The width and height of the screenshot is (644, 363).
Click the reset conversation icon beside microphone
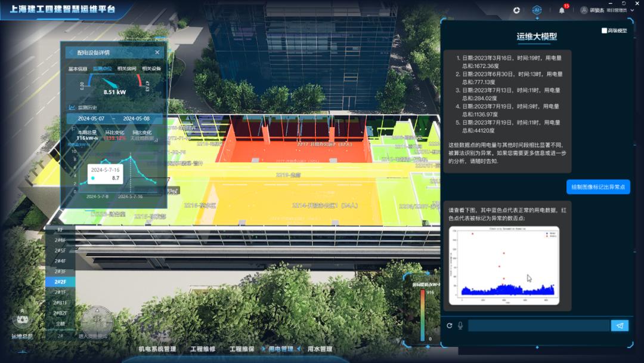[450, 325]
